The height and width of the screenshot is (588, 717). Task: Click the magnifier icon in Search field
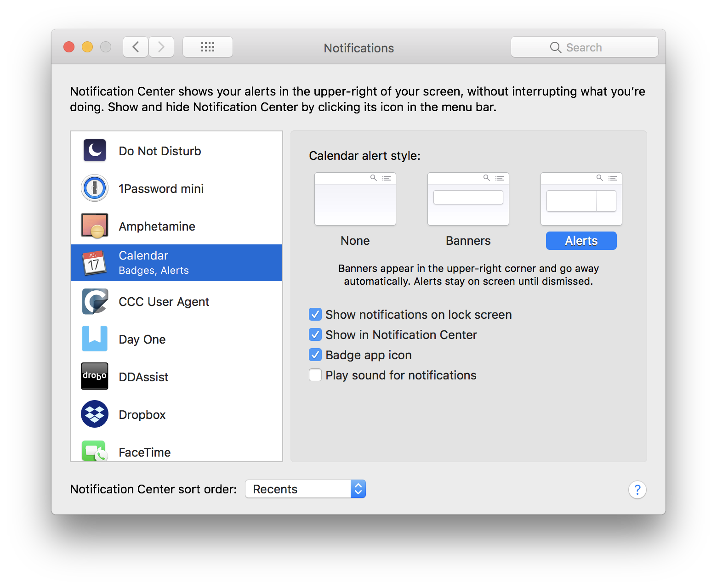click(x=556, y=47)
